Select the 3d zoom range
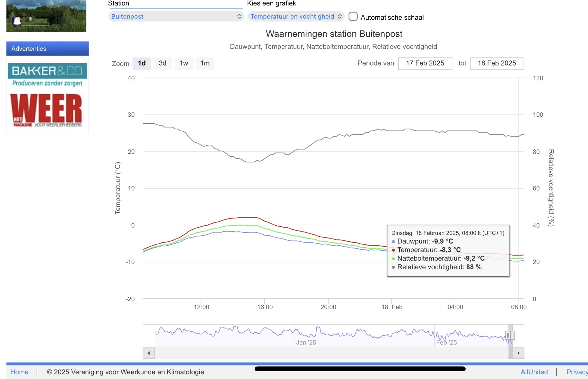The height and width of the screenshot is (379, 588). (x=162, y=63)
